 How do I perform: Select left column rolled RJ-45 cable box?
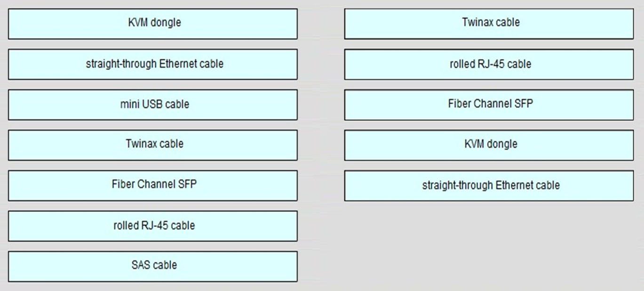tap(153, 226)
